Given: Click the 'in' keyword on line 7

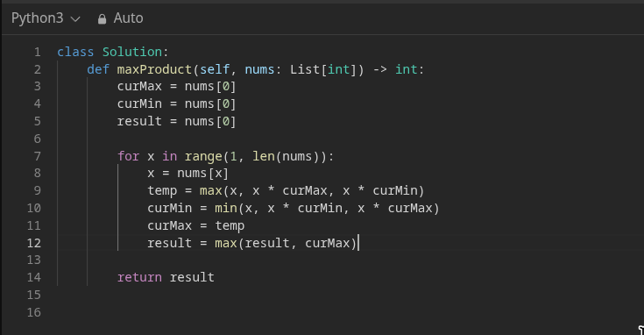Looking at the screenshot, I should 170,156.
